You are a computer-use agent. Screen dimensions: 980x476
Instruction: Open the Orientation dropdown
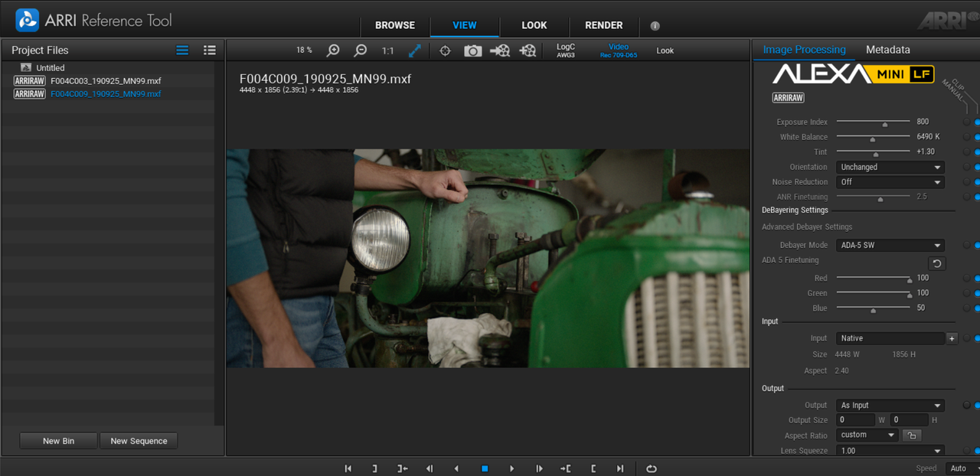[890, 167]
